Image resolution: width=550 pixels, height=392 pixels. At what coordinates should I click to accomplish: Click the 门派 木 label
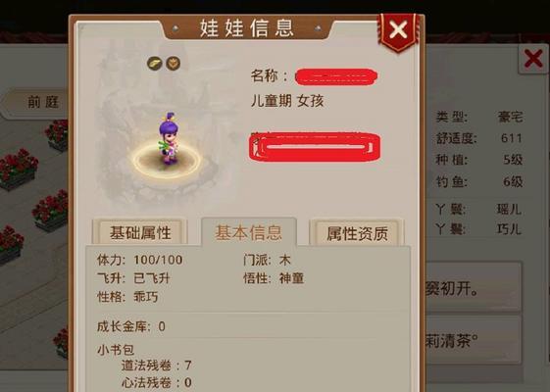(267, 260)
